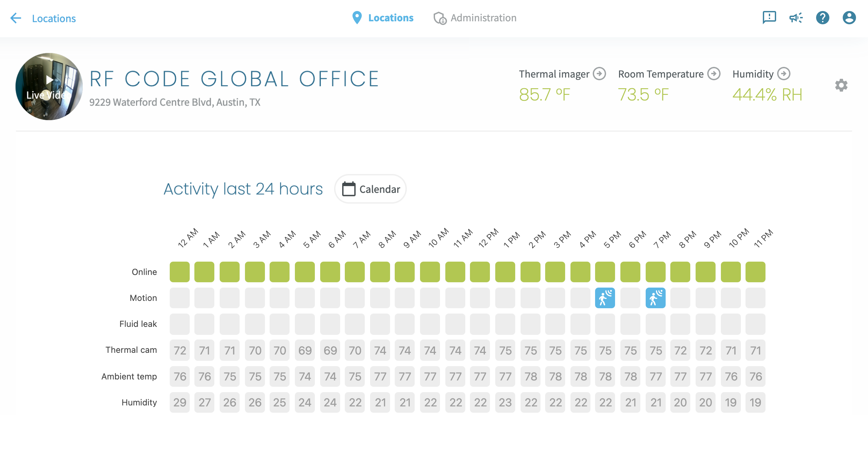Screen dimensions: 868x466
Task: Open the Calendar button
Action: click(370, 189)
